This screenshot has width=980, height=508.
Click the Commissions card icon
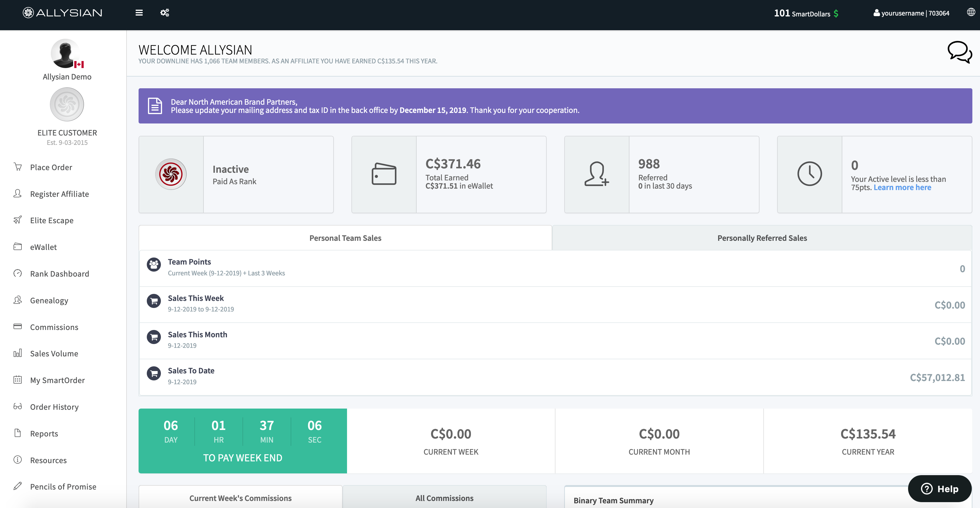point(18,326)
